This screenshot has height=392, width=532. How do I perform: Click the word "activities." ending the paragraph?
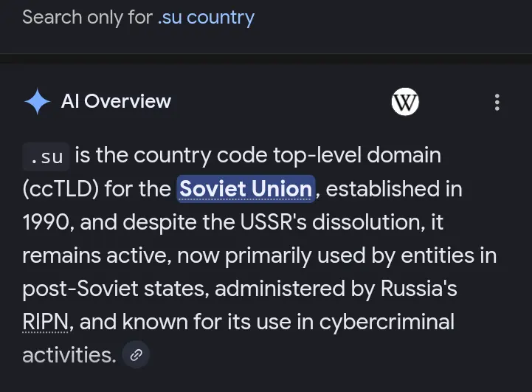[69, 355]
